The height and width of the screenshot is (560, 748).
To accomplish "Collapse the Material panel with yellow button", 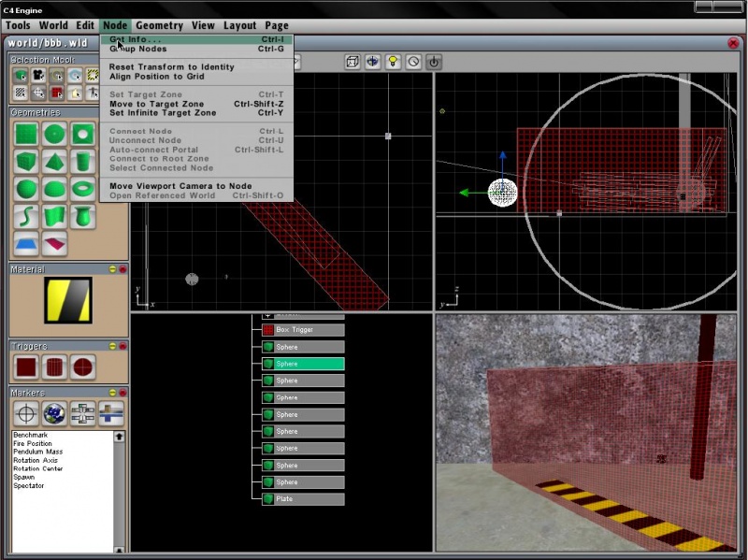I will (111, 269).
